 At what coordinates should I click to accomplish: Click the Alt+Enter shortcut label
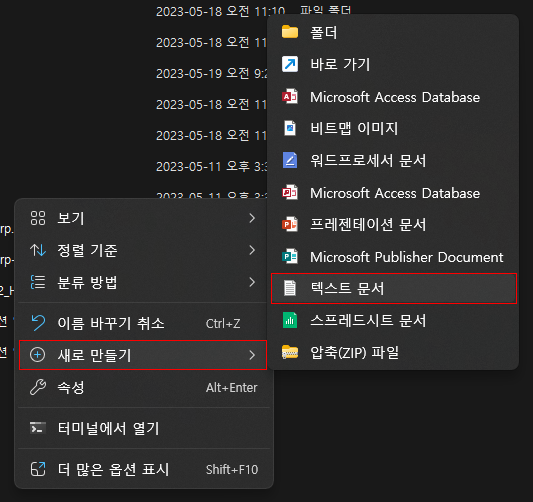point(231,387)
